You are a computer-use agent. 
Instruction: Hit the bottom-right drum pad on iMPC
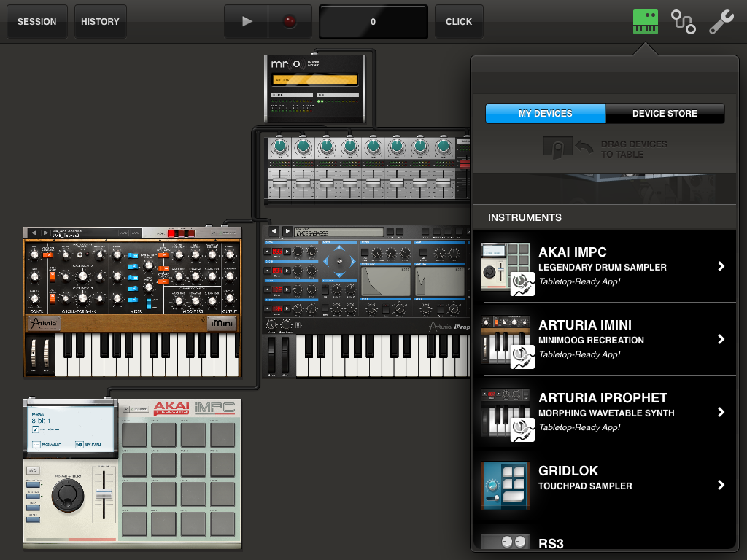click(222, 524)
